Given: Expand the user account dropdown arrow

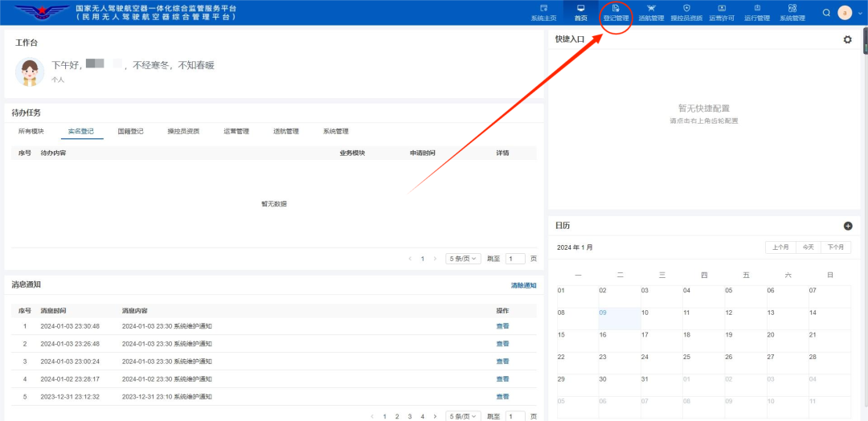Looking at the screenshot, I should pyautogui.click(x=860, y=13).
